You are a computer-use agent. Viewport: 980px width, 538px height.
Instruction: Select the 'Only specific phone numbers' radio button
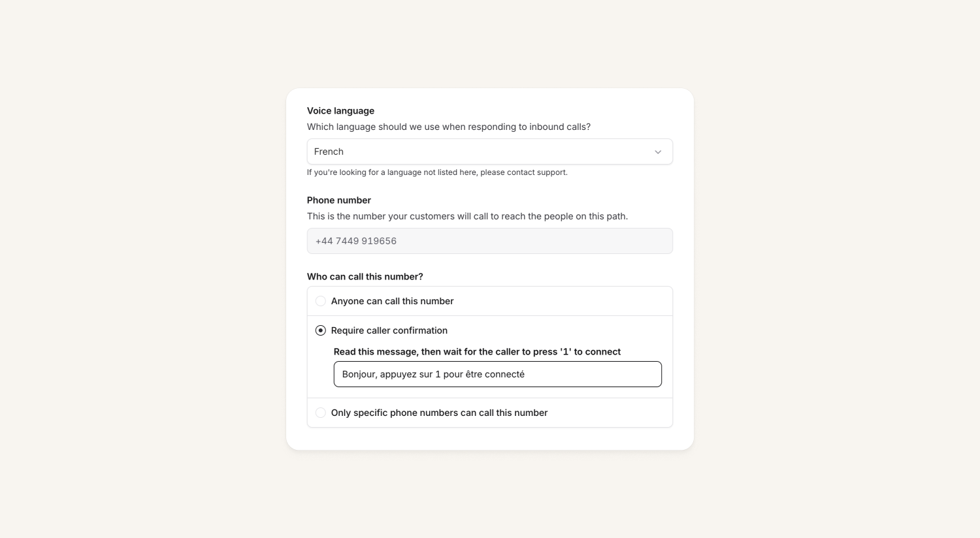[321, 413]
